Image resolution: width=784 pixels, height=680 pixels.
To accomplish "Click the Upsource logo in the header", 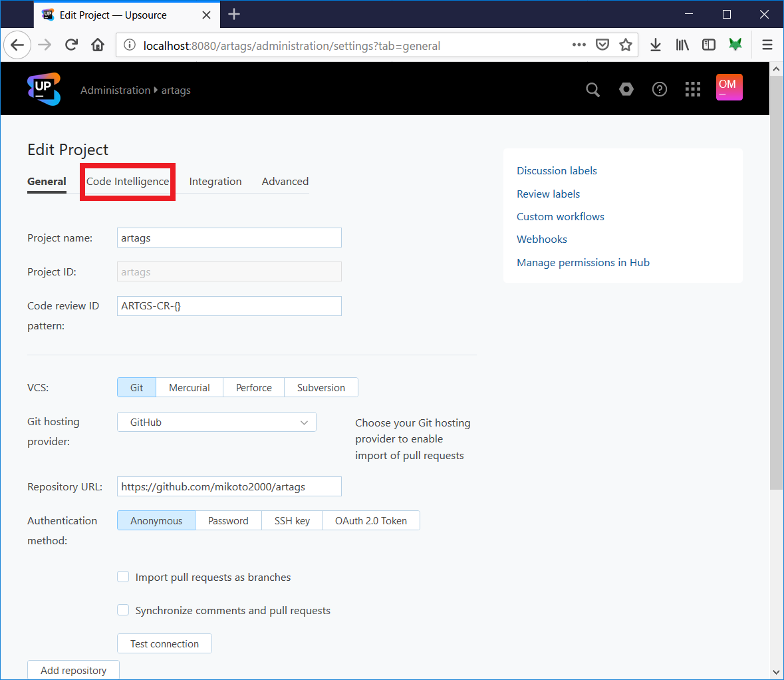I will [x=43, y=88].
